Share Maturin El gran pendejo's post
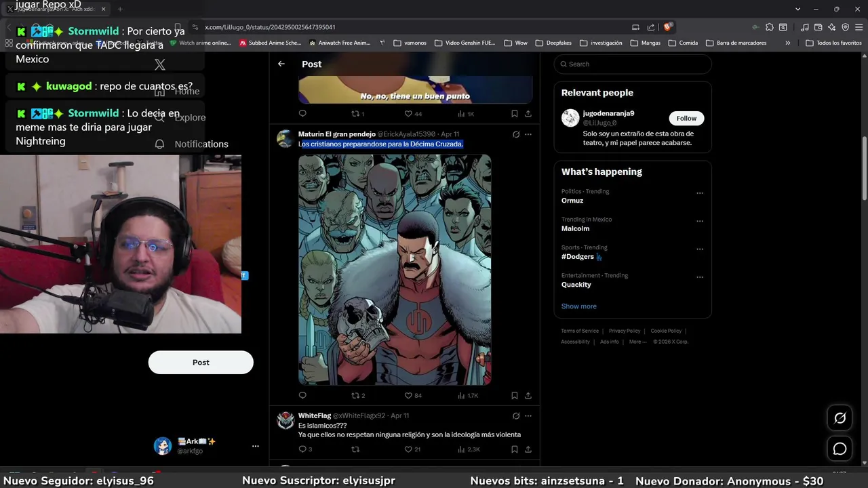This screenshot has height=488, width=868. pyautogui.click(x=528, y=395)
